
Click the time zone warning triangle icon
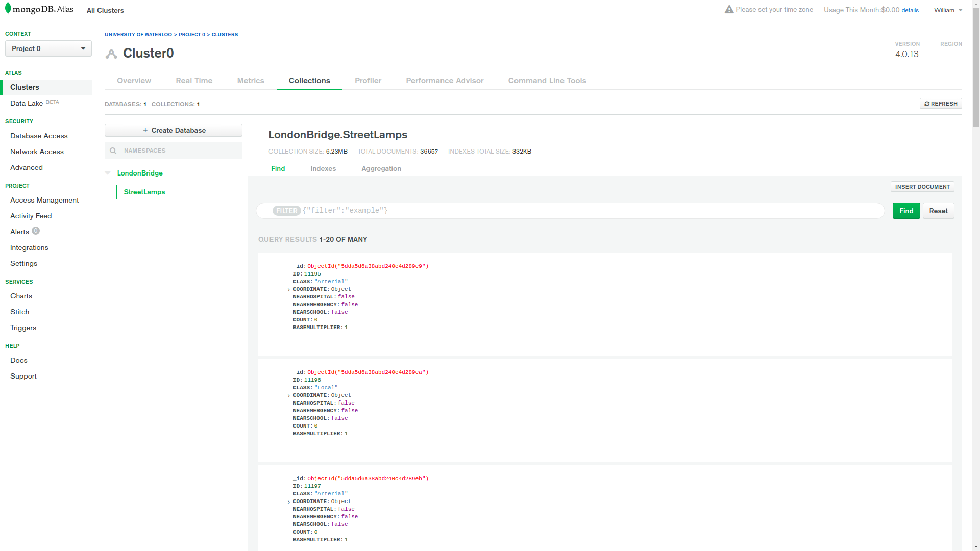pos(729,10)
